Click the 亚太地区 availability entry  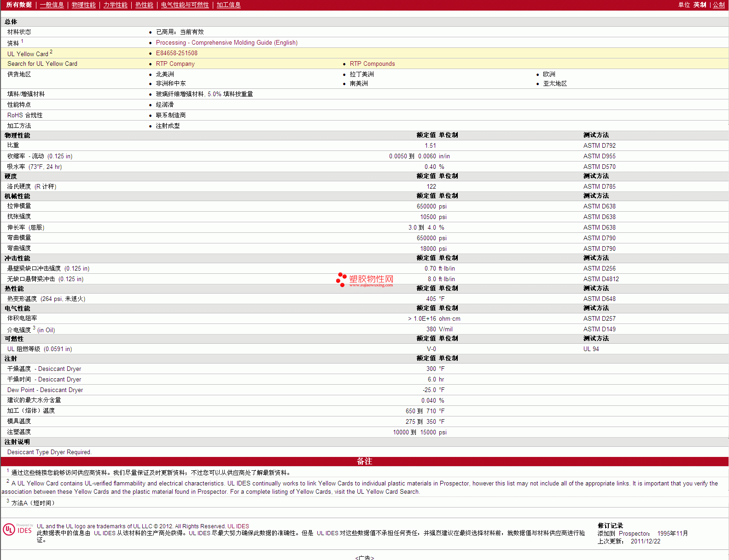pos(555,83)
